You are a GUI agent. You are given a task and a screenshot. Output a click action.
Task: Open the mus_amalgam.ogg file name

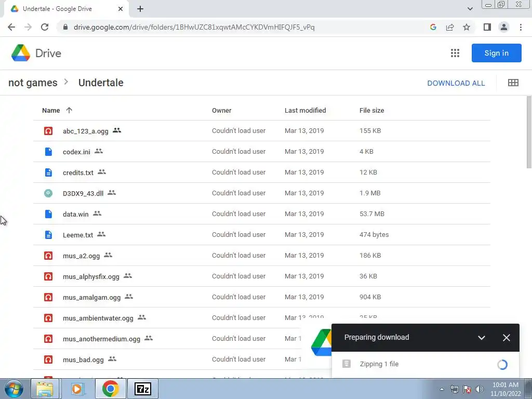pyautogui.click(x=91, y=298)
